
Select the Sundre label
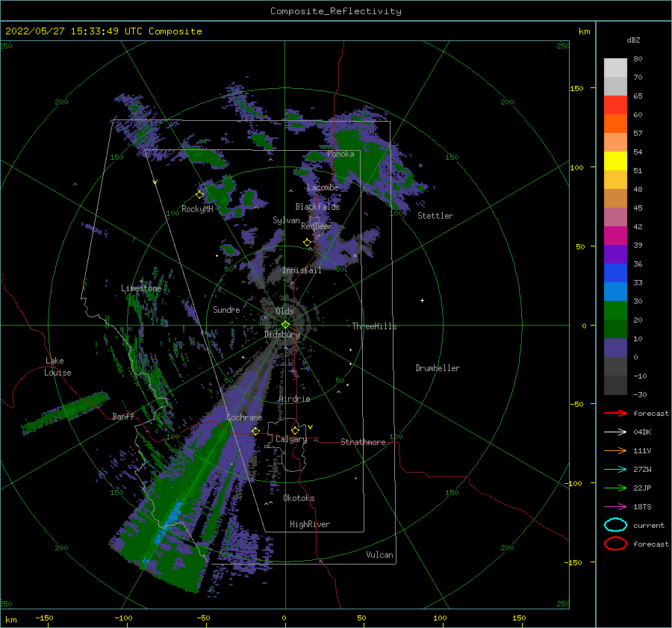[x=226, y=309]
